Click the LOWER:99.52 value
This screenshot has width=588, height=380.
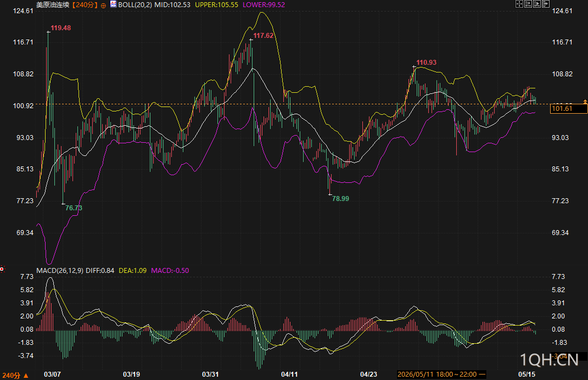[x=264, y=5]
